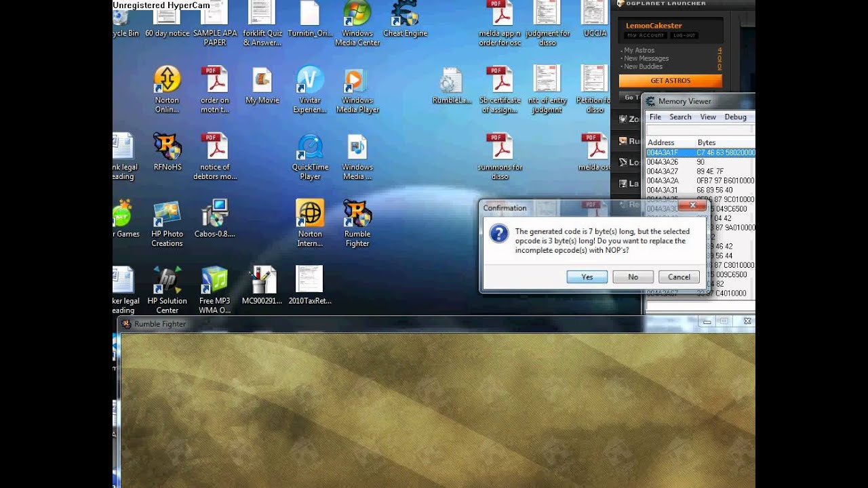Image resolution: width=868 pixels, height=488 pixels.
Task: Click log-out in OGPlanet launcher
Action: [684, 35]
